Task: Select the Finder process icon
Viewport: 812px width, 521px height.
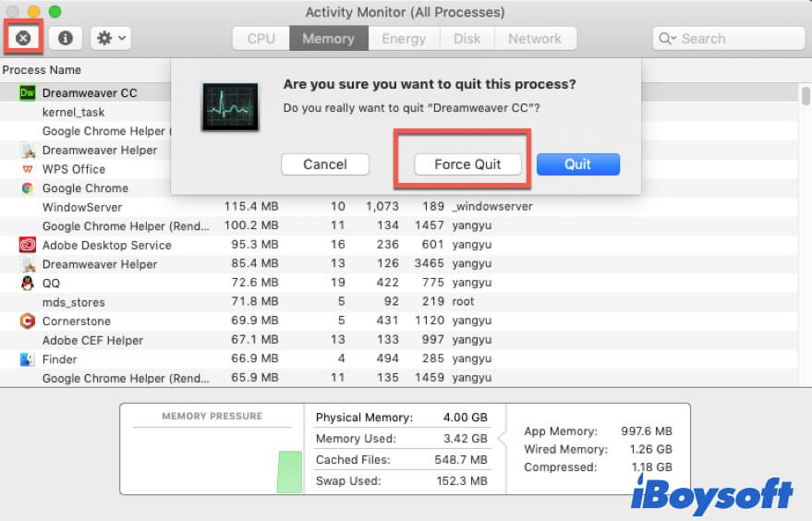Action: point(27,358)
